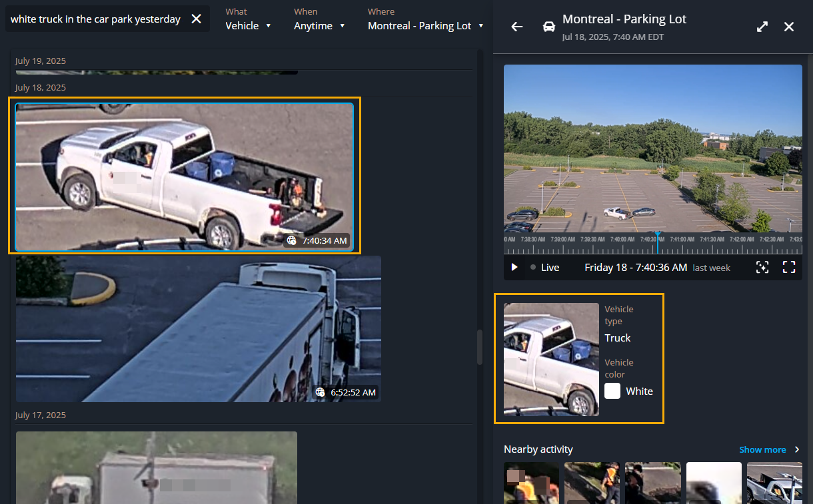Click the last week timestamp link
813x504 pixels.
tap(712, 268)
